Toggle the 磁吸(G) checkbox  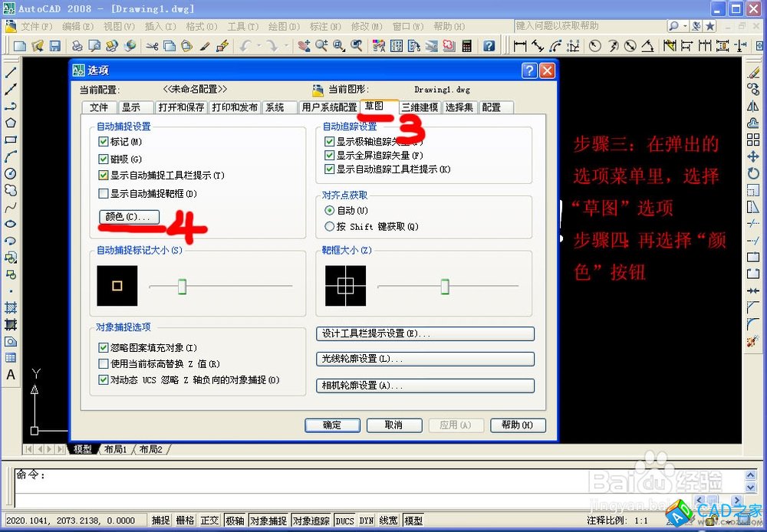click(x=104, y=159)
